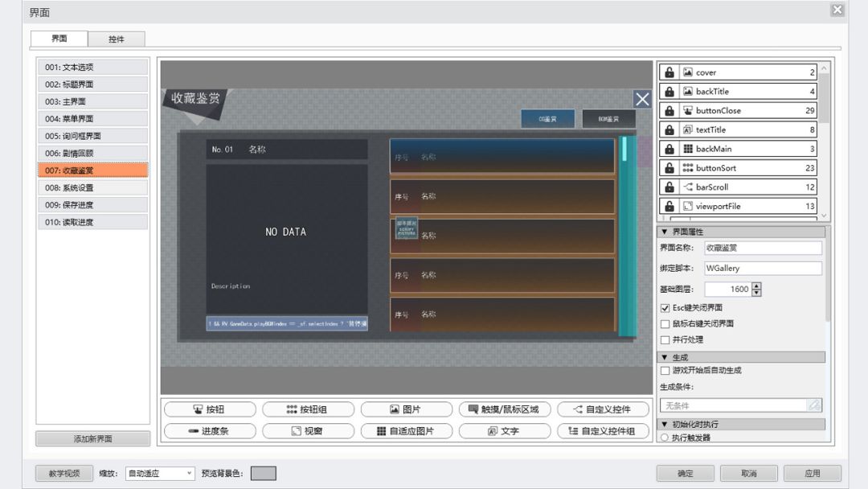Select the 文字 text control tool

click(x=504, y=430)
